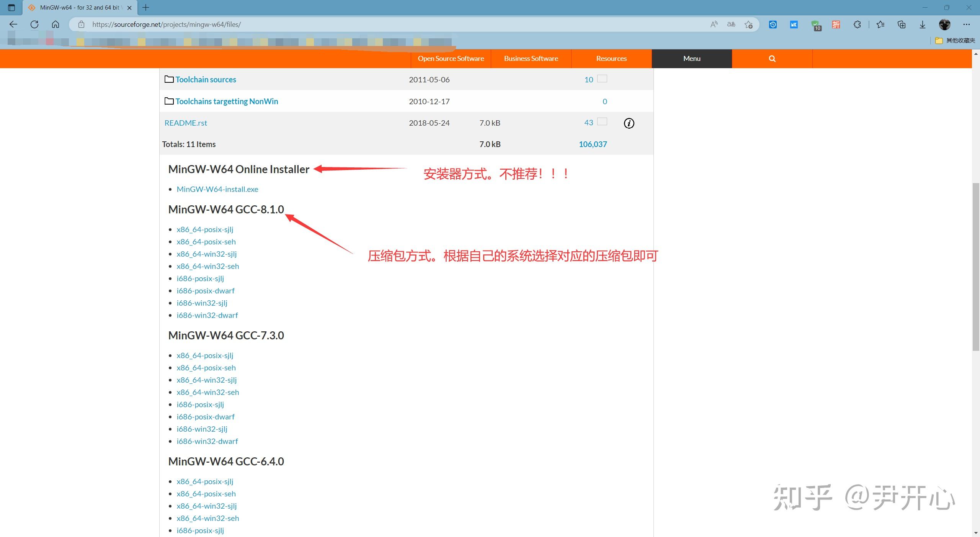Download GCC-7.3.0 i686-win32-dwarf
The image size is (980, 537).
pos(207,441)
